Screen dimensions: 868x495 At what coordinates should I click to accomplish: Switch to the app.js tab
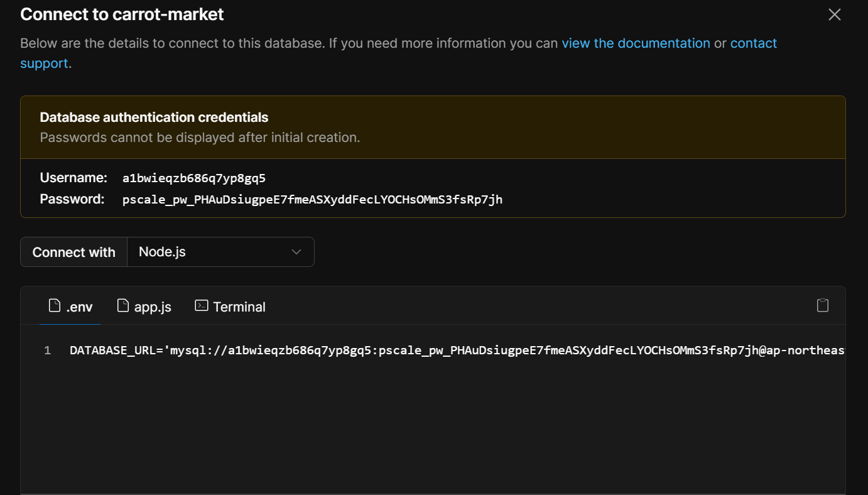pos(152,307)
